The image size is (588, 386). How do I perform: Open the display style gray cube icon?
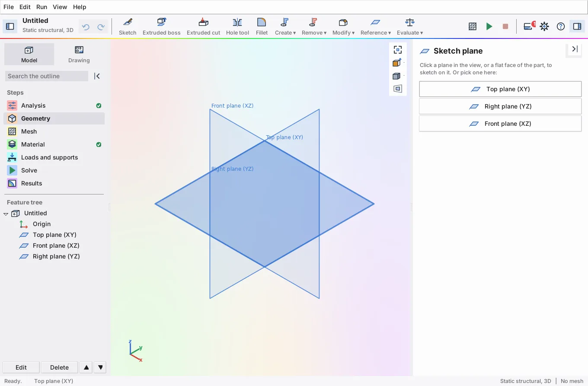point(397,76)
